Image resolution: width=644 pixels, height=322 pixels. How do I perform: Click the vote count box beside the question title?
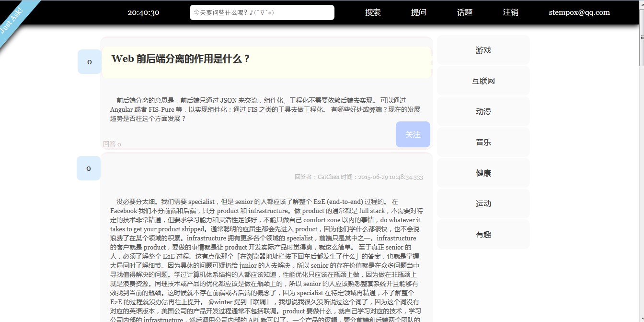click(90, 61)
